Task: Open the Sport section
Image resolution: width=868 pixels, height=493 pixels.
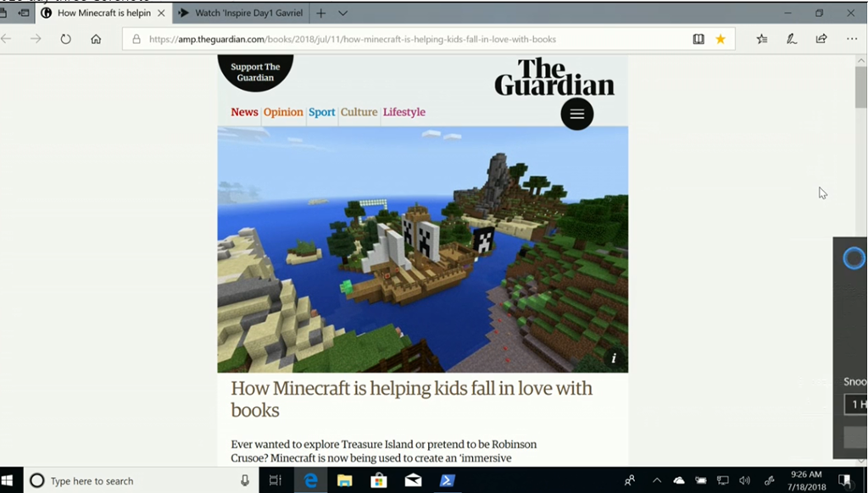Action: pyautogui.click(x=321, y=112)
